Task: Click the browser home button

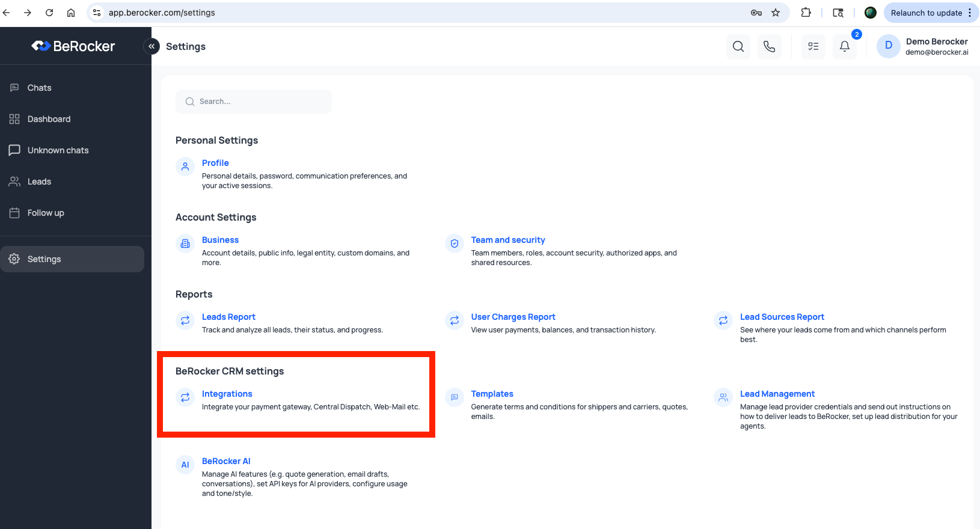Action: click(71, 13)
